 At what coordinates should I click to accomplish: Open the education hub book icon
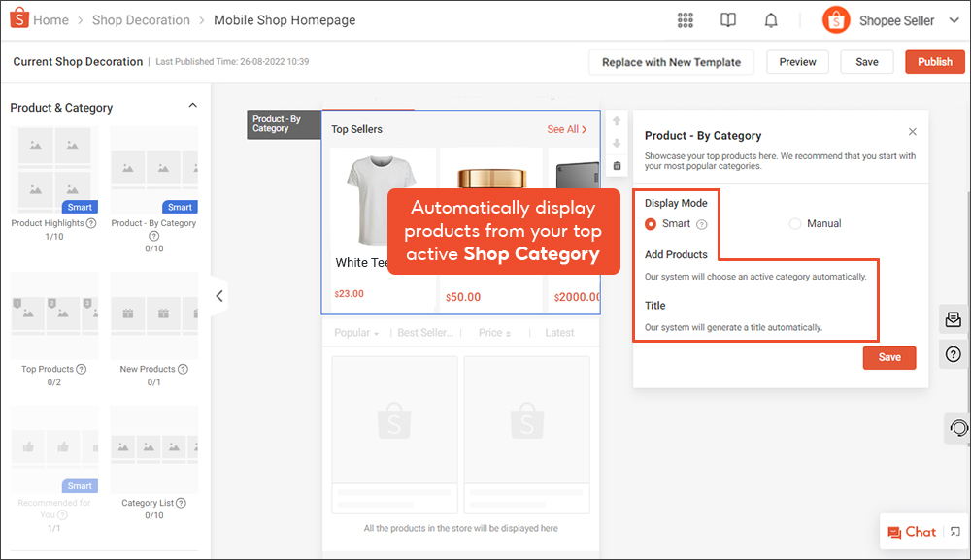(x=727, y=19)
